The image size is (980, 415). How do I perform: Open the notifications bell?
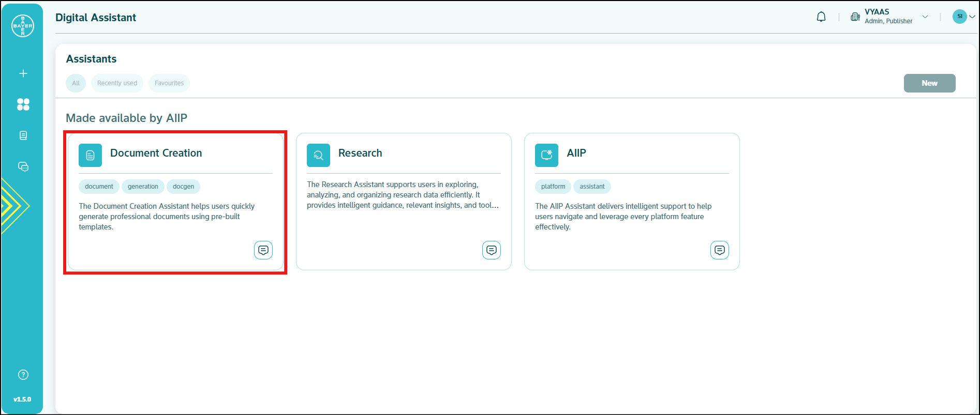821,17
